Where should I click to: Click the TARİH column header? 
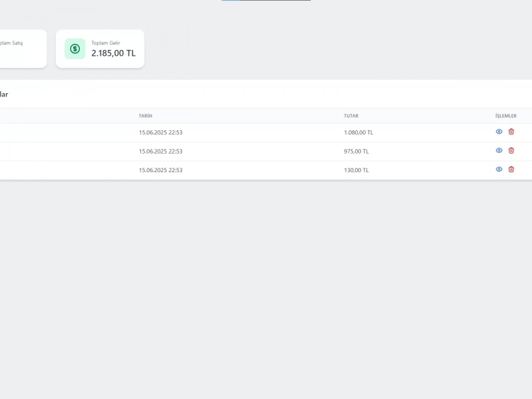pos(146,116)
